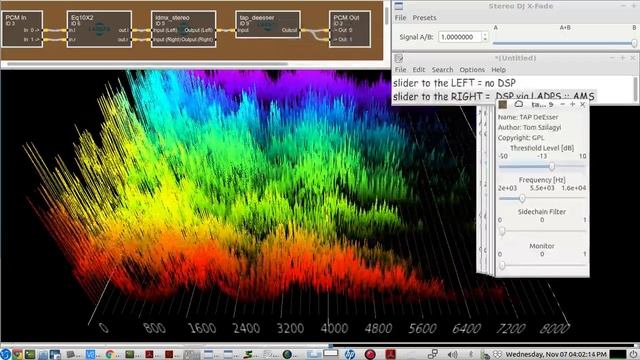Open the Xubuntu start menu icon
Viewport: 640px width, 360px height.
click(5, 354)
